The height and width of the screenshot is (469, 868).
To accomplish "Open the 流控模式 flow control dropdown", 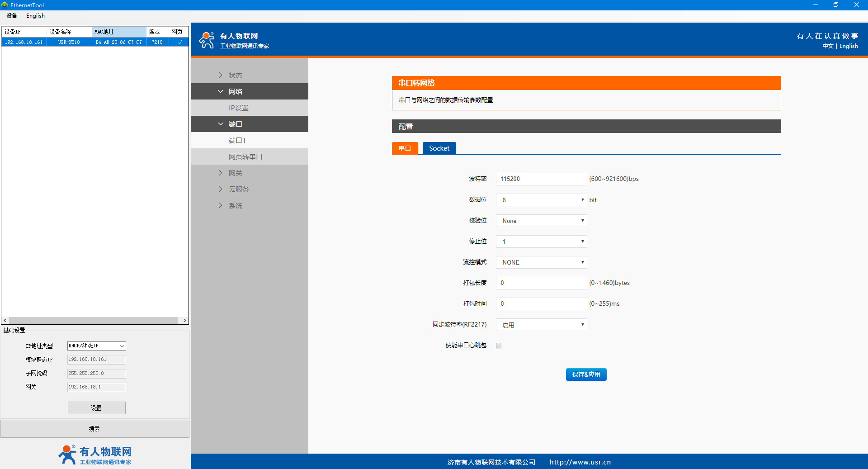I will 541,262.
